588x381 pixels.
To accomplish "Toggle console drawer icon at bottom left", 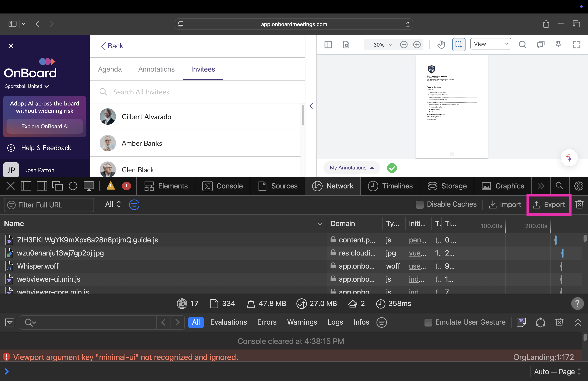I will pos(10,322).
